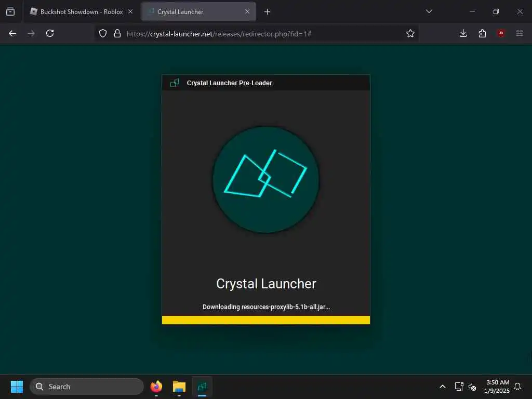This screenshot has width=532, height=399.
Task: Open the extensions puzzle icon
Action: pyautogui.click(x=482, y=33)
